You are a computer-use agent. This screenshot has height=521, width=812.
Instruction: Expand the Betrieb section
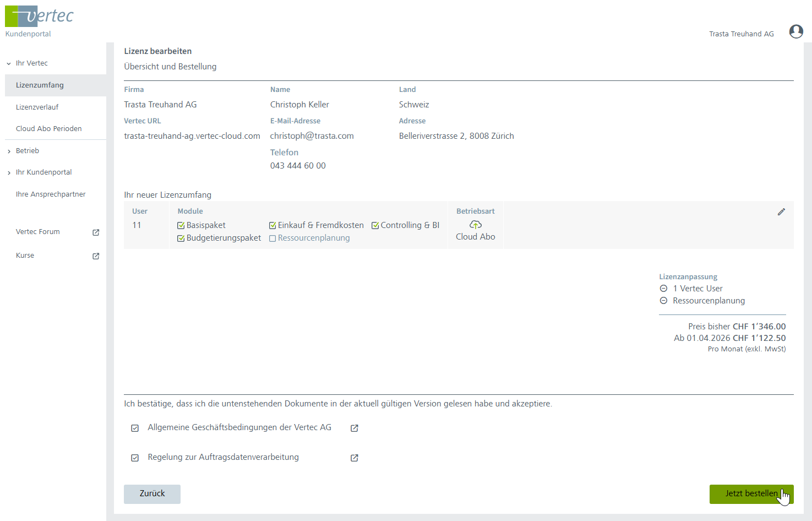(x=9, y=151)
